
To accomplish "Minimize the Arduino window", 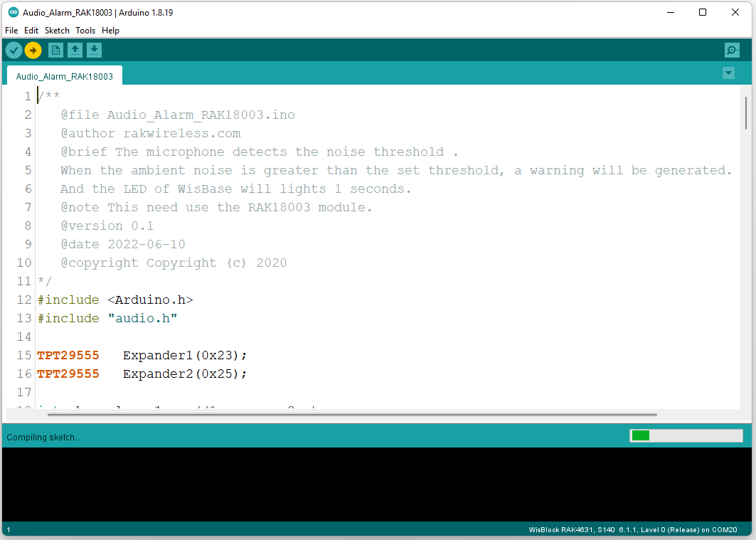I will tap(670, 13).
